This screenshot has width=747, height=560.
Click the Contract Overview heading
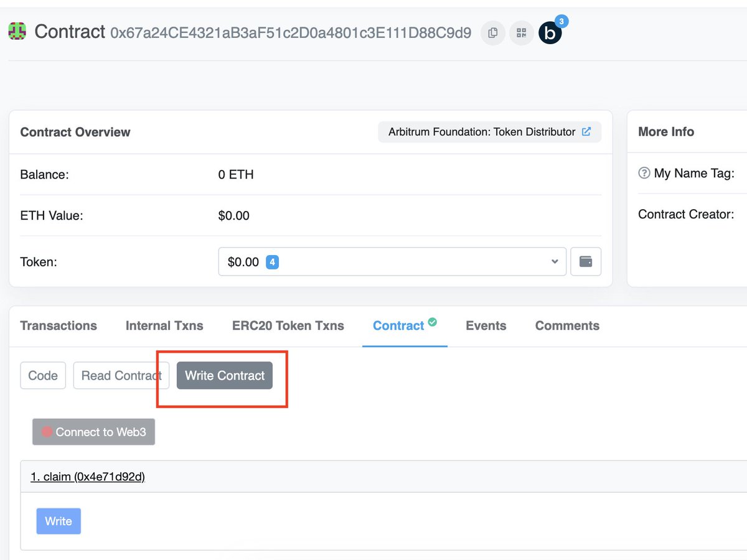pyautogui.click(x=75, y=132)
